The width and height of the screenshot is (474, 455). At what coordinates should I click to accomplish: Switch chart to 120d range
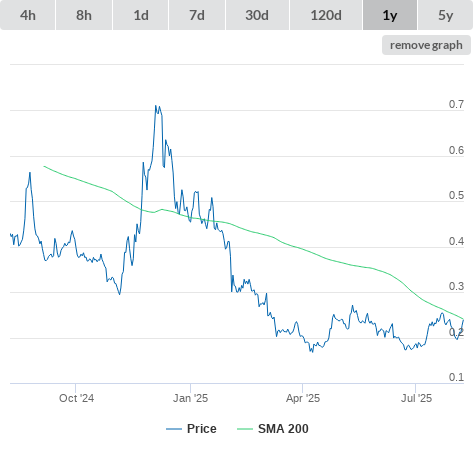326,15
